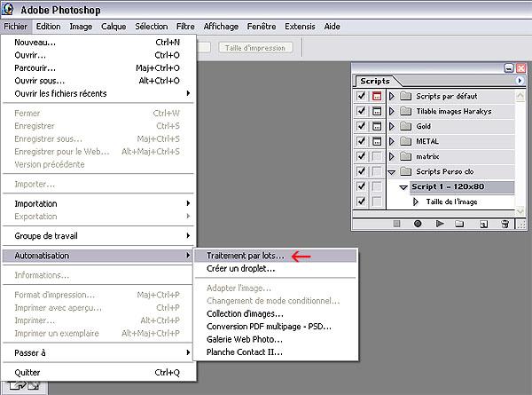Viewport: 532px width, 395px height.
Task: Toggle dialog icon for METAL set
Action: (x=377, y=141)
